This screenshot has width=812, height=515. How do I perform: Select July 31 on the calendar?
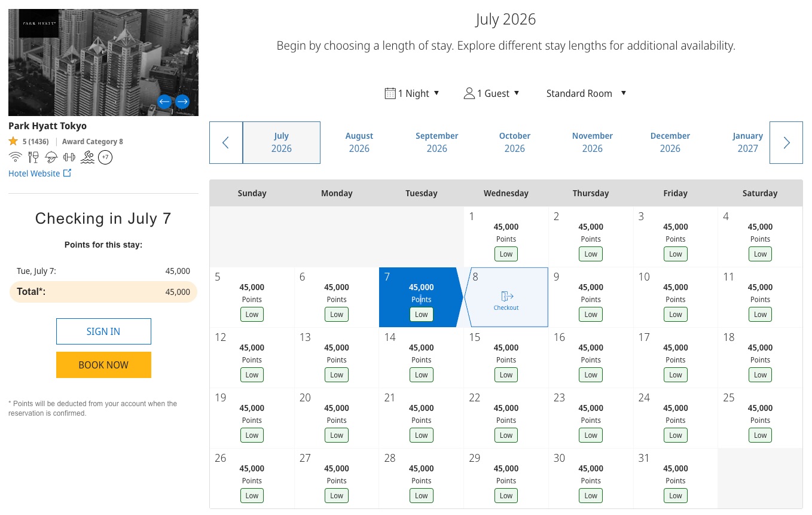[x=676, y=479]
